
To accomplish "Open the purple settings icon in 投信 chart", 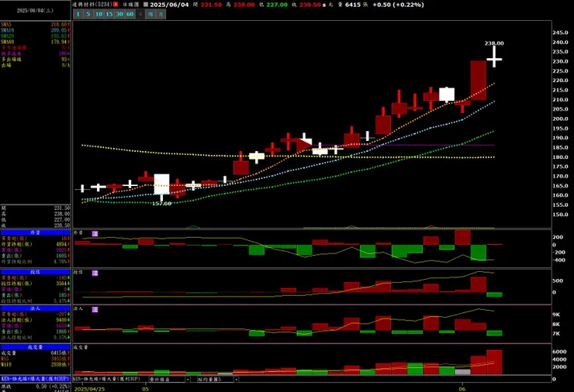I will click(x=95, y=273).
